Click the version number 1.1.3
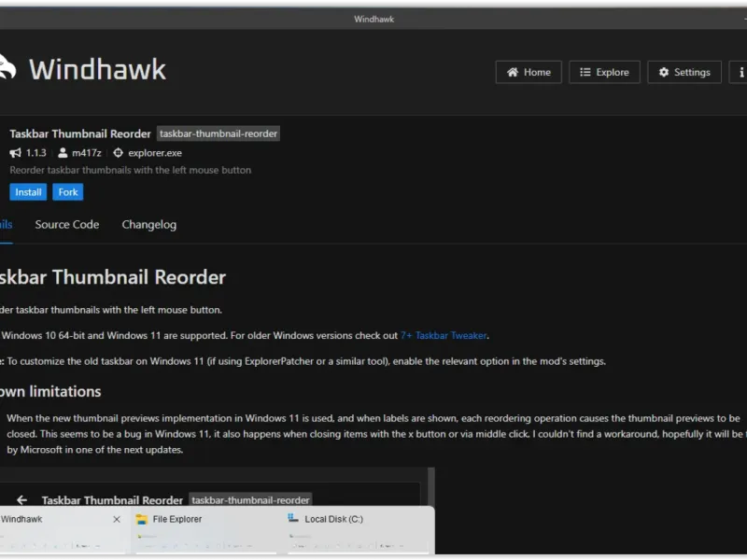Viewport: 747px width, 560px height. 36,153
